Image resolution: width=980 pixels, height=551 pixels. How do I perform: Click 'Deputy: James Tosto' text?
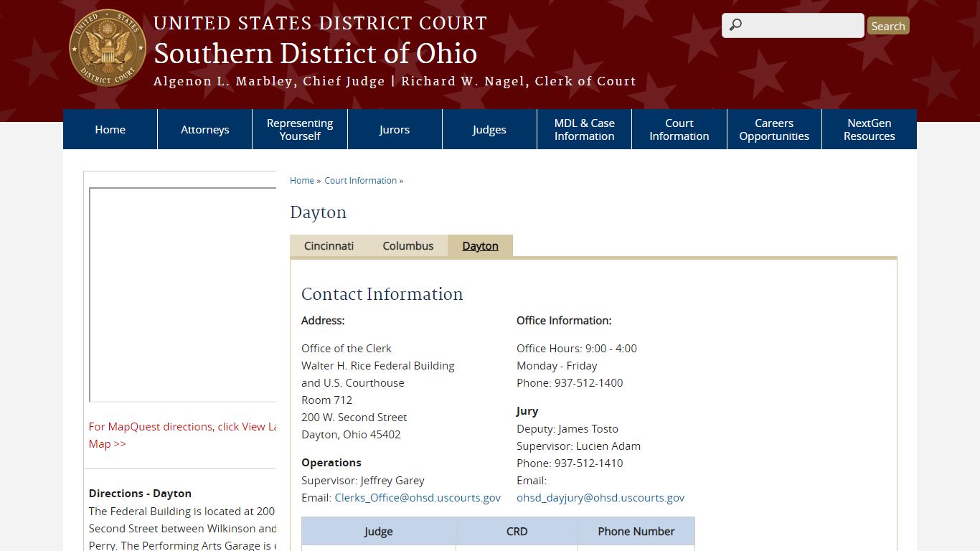point(567,428)
